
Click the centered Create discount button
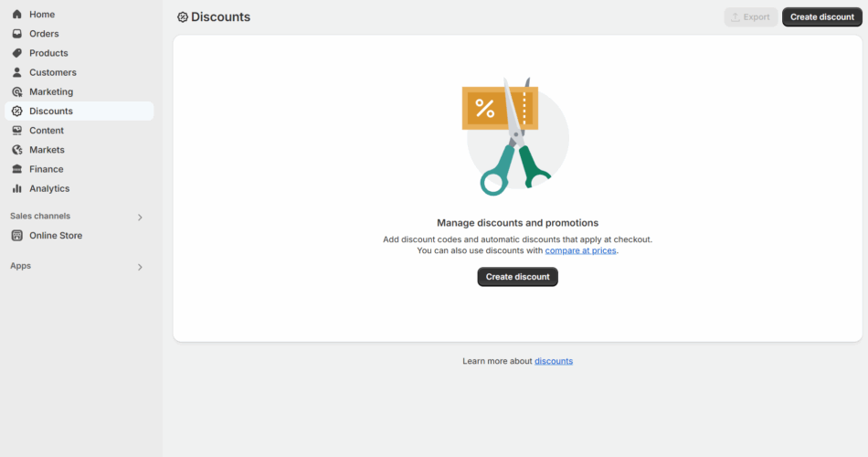pos(517,277)
